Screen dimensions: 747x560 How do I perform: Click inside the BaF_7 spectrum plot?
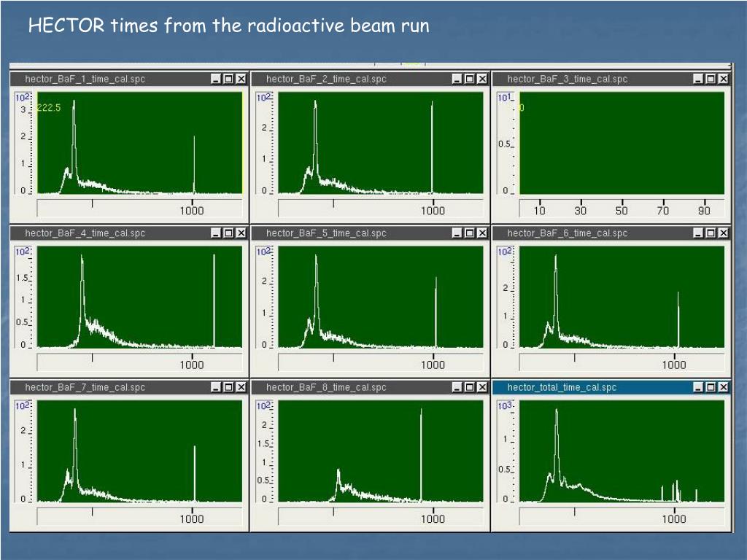click(x=139, y=451)
